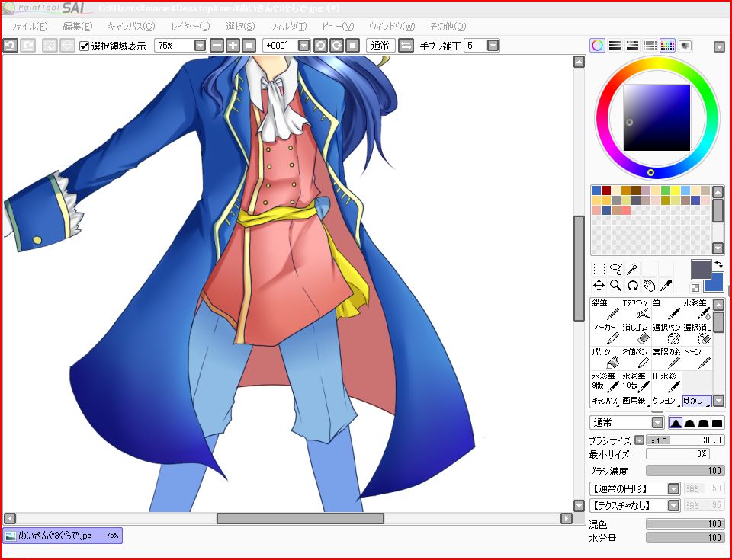Open the 75% zoom level dropdown
Viewport: 732px width, 560px height.
(x=200, y=45)
